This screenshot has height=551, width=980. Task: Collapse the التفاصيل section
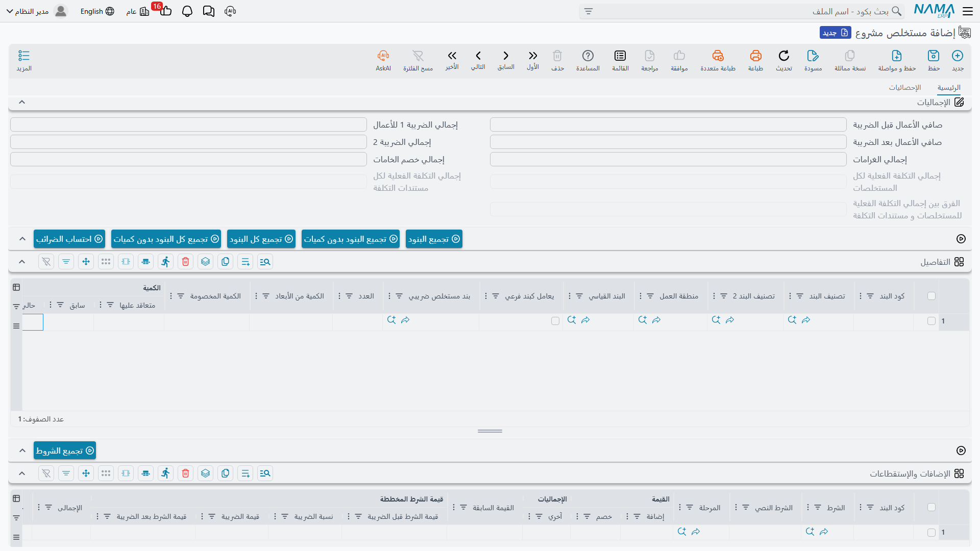click(22, 262)
